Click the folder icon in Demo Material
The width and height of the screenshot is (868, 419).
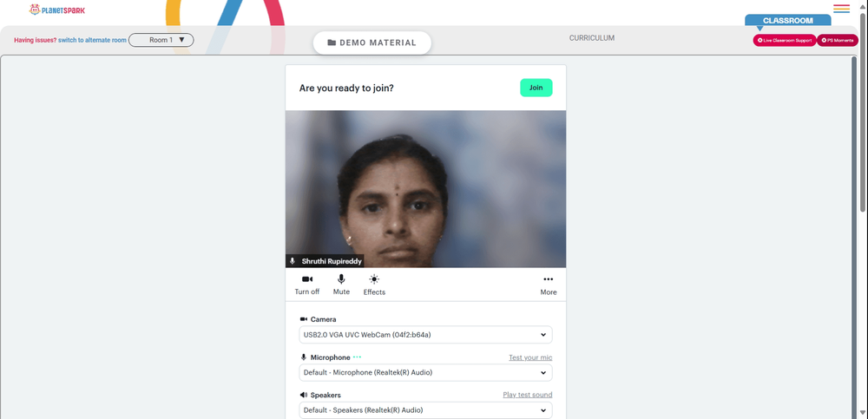click(332, 43)
